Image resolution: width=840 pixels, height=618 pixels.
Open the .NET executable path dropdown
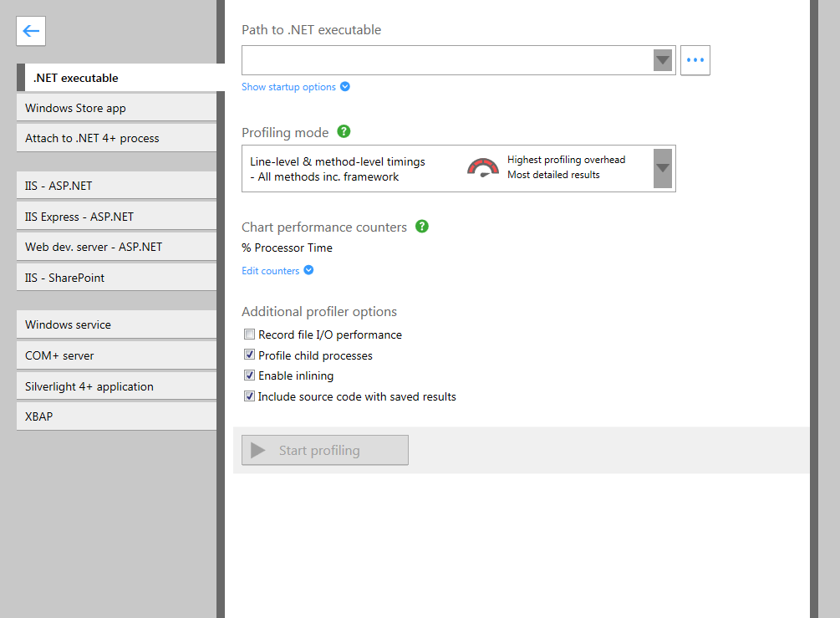coord(662,59)
